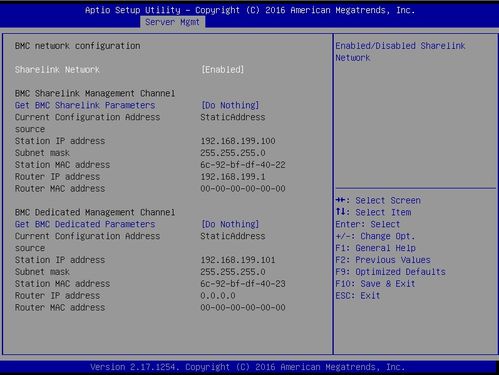Click Sharelink Current Configuration Address source label
Image resolution: width=499 pixels, height=375 pixels.
[87, 123]
